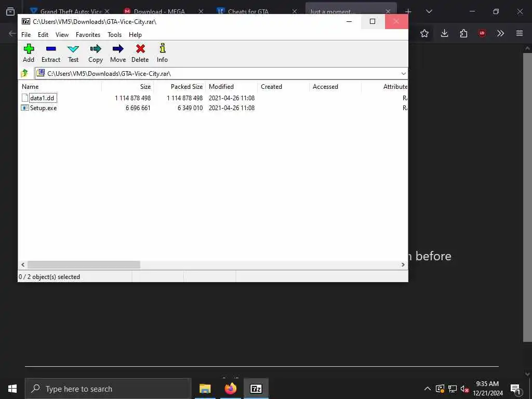Open the Help menu
532x399 pixels.
click(x=135, y=35)
